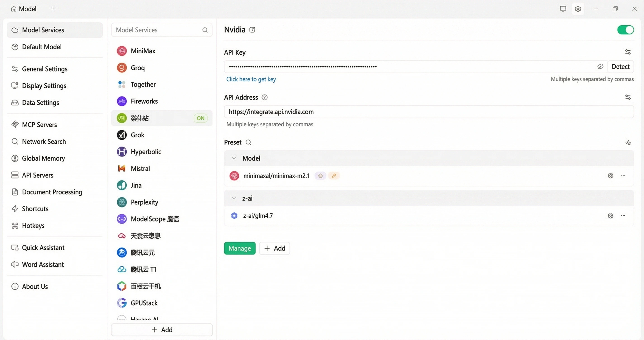Open API Key settings sliders icon
Viewport: 644px width, 340px height.
tap(628, 52)
